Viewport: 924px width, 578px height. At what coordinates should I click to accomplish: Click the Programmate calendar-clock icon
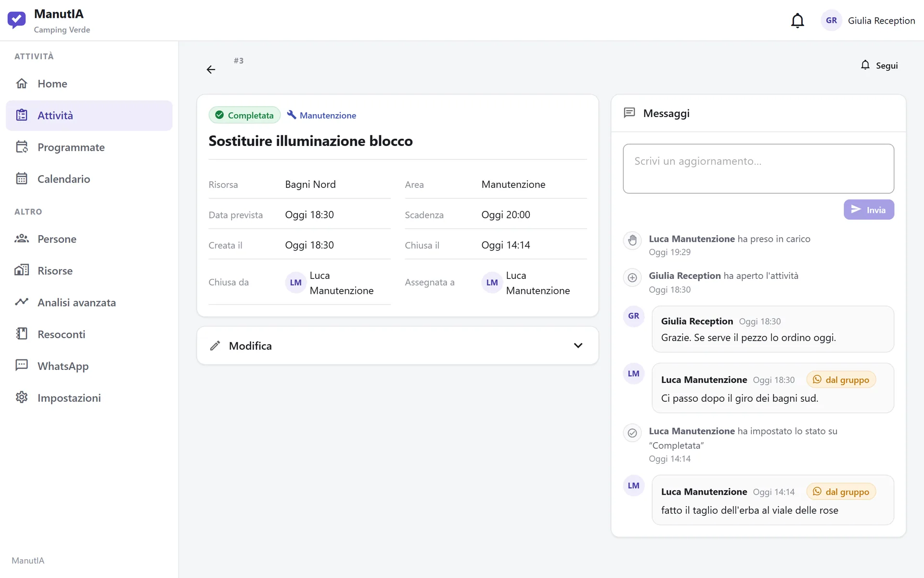click(22, 147)
